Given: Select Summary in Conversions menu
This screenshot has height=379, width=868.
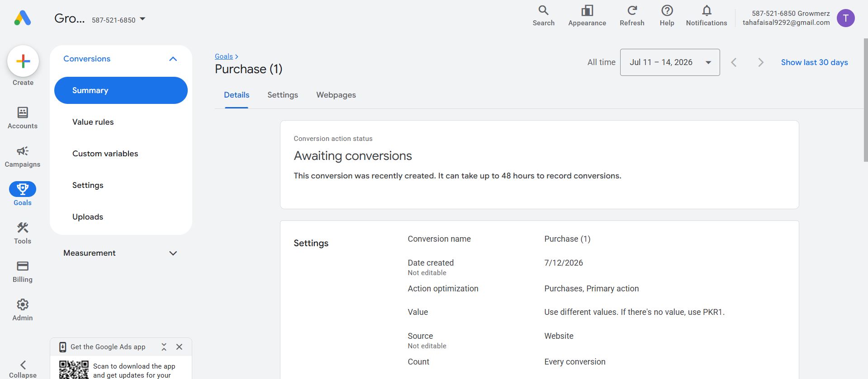Looking at the screenshot, I should (121, 90).
